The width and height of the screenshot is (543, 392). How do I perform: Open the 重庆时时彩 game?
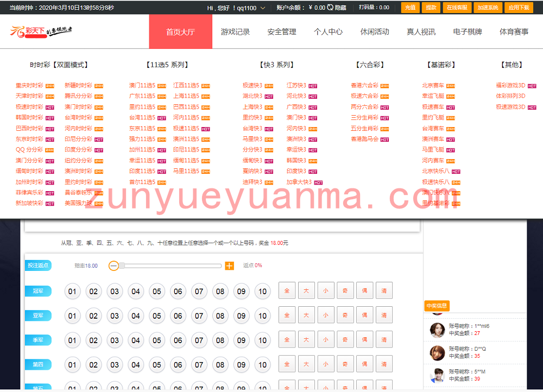[x=30, y=85]
